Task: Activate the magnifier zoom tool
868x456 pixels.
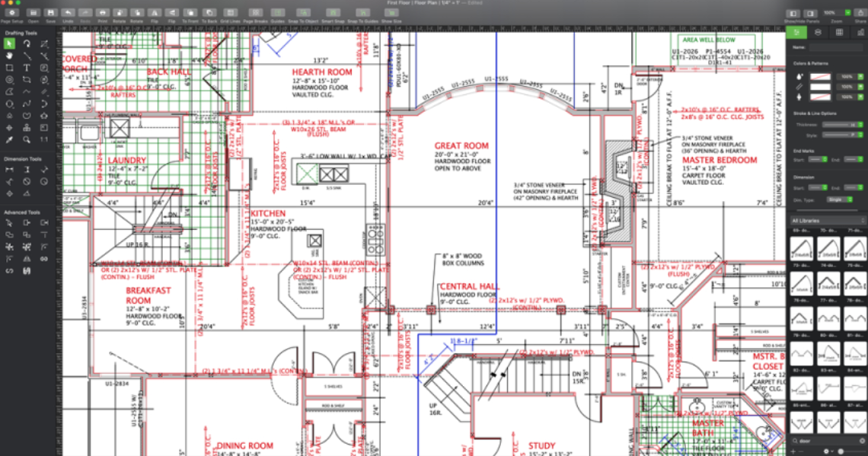Action: click(x=27, y=139)
